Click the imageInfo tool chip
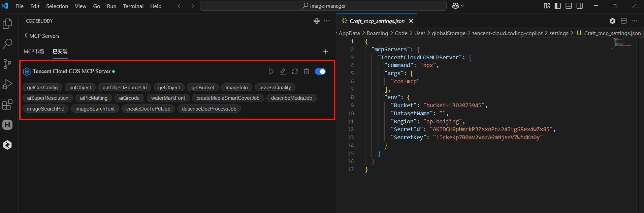 pyautogui.click(x=237, y=88)
